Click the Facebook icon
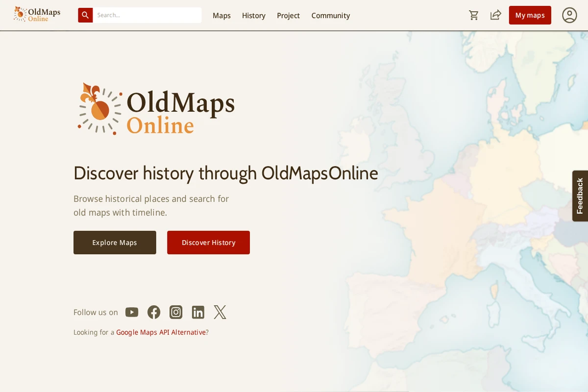This screenshot has width=588, height=392. (x=153, y=312)
